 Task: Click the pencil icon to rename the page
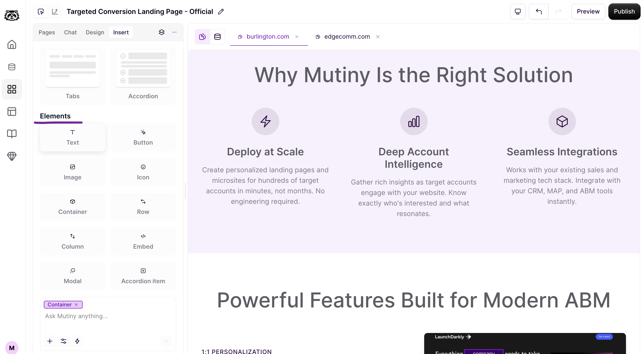221,12
